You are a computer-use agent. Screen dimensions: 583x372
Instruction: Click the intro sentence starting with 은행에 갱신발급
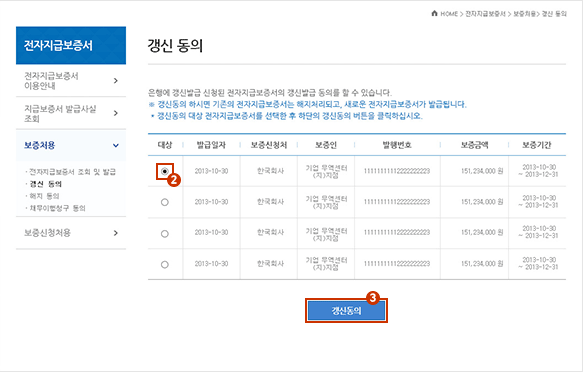[270, 92]
